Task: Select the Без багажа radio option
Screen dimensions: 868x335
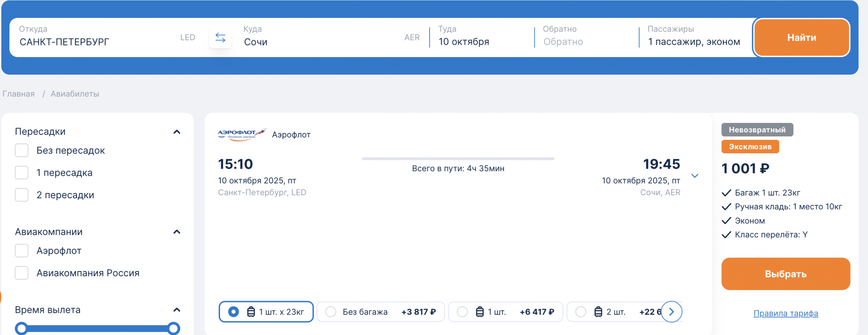Action: pyautogui.click(x=331, y=312)
